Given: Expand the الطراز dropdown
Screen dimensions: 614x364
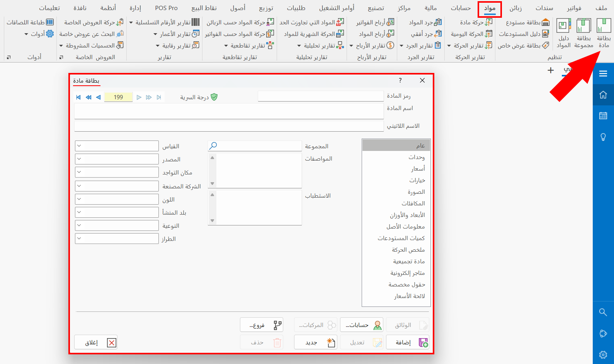Looking at the screenshot, I should pyautogui.click(x=79, y=239).
